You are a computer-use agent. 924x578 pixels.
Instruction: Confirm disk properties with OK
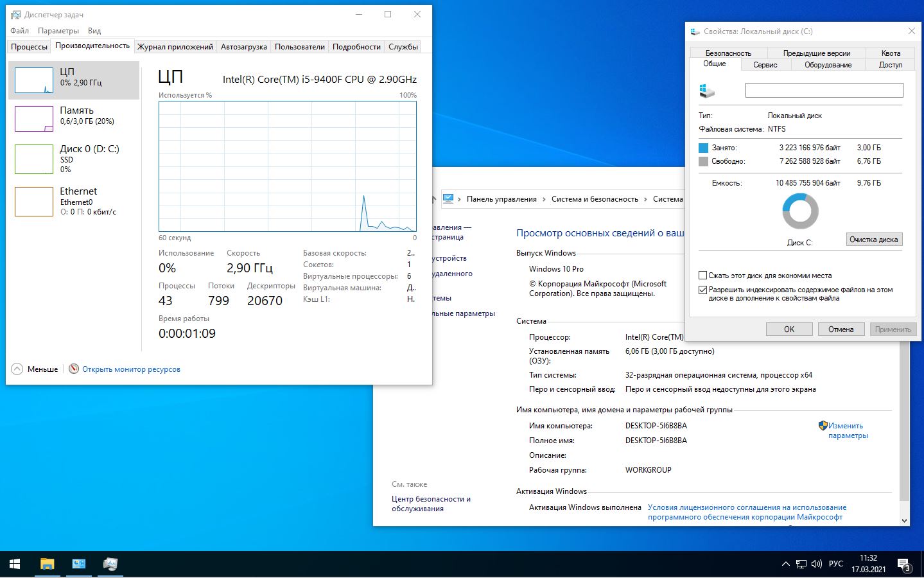[x=789, y=329]
